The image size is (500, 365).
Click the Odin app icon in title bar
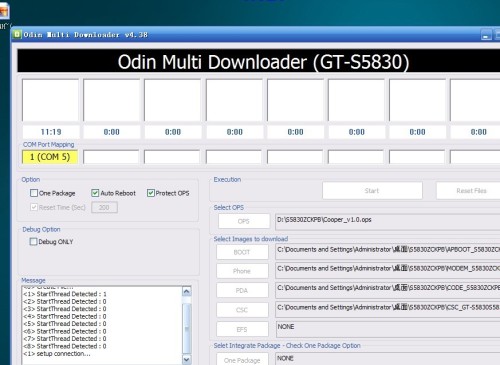17,35
